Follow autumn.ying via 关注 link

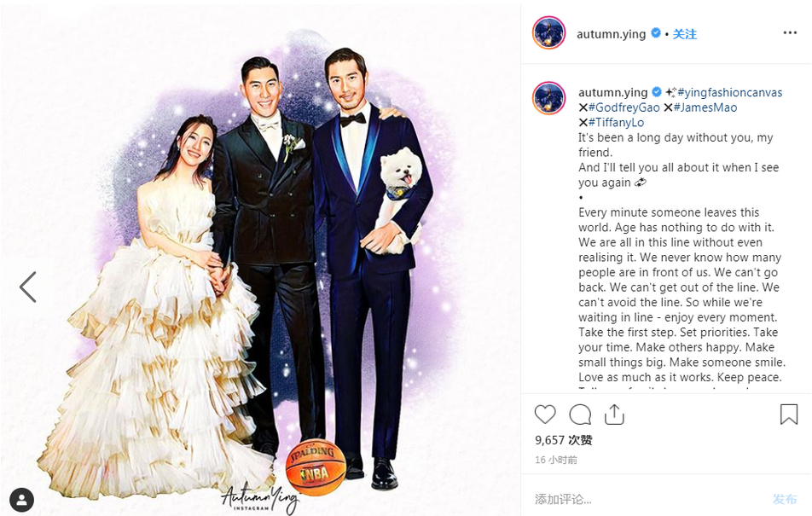(685, 34)
